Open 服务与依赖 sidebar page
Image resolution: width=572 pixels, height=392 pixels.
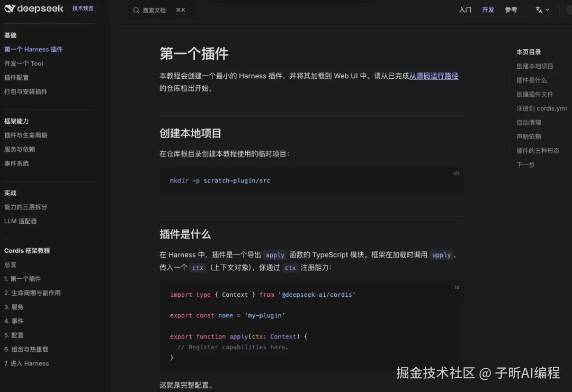click(20, 149)
